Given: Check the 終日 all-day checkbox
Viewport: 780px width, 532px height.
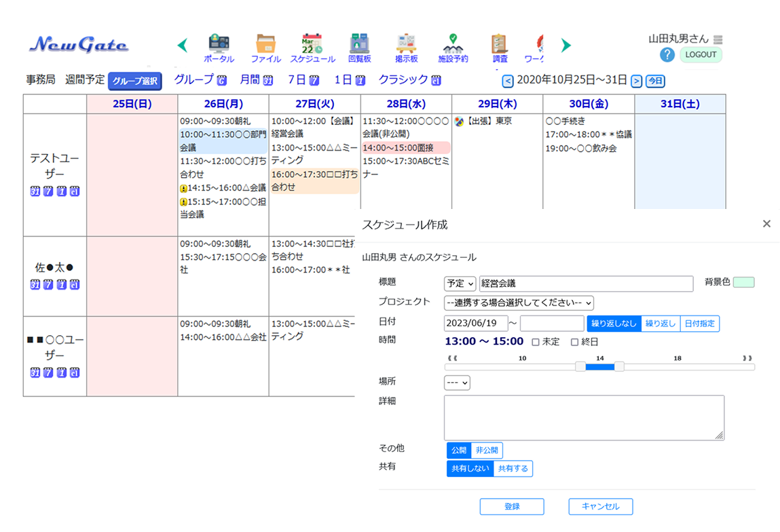Looking at the screenshot, I should (574, 342).
